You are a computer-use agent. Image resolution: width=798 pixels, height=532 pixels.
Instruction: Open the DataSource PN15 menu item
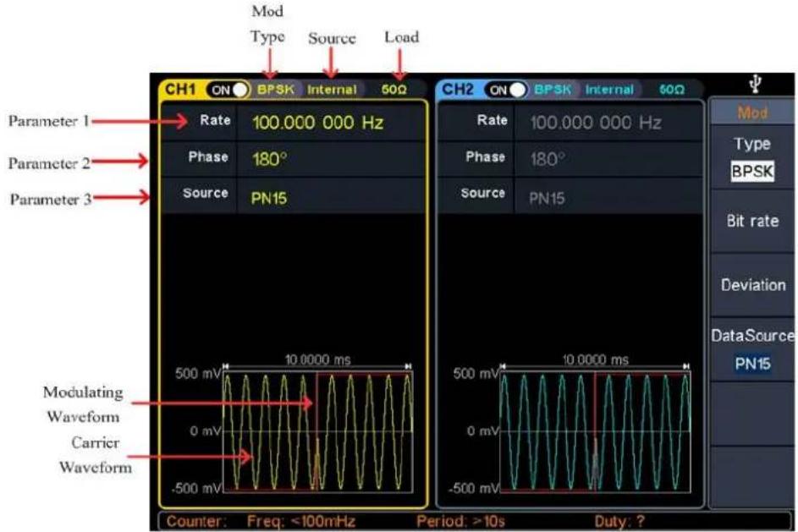click(x=752, y=350)
